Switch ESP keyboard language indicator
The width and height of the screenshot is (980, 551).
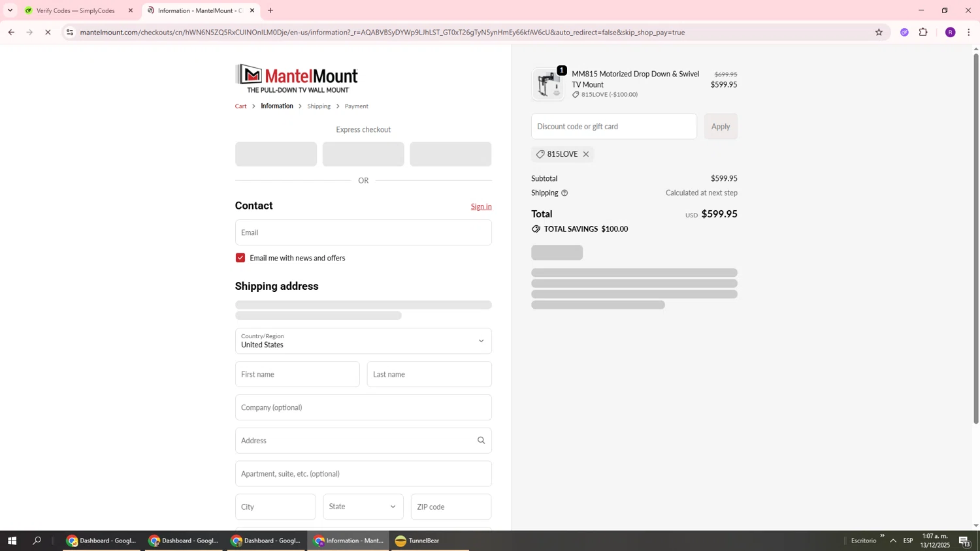click(908, 541)
